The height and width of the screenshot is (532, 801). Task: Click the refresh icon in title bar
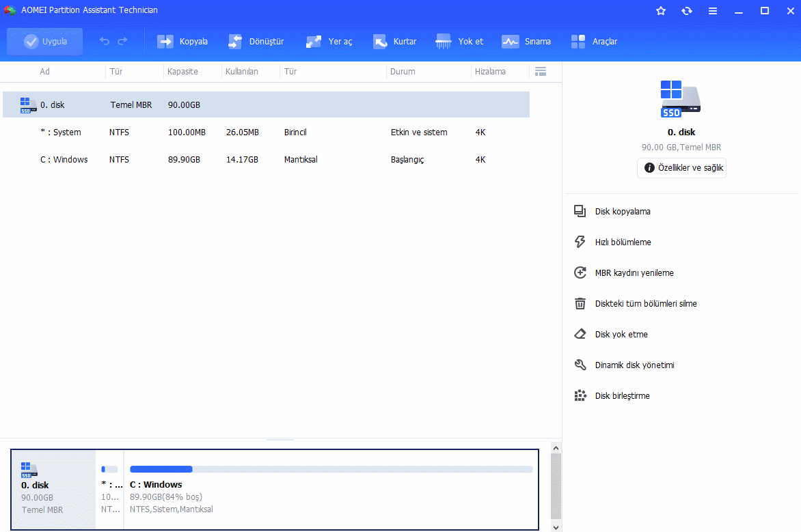tap(687, 11)
